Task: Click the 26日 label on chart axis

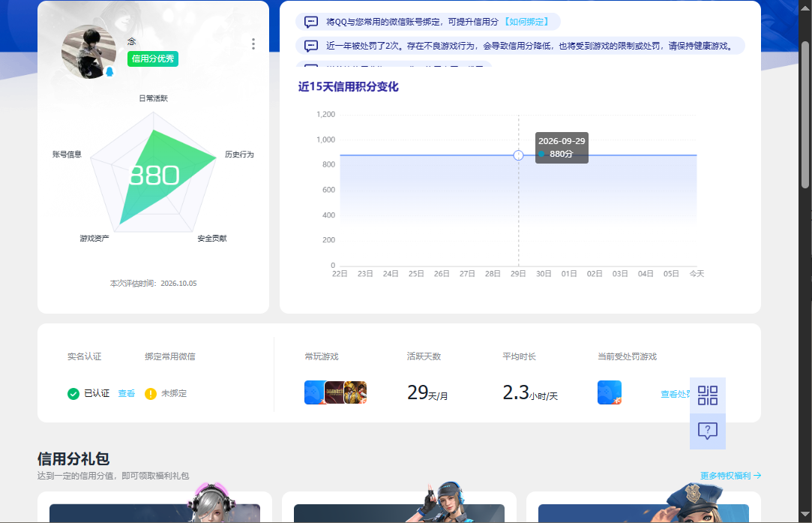Action: (442, 274)
